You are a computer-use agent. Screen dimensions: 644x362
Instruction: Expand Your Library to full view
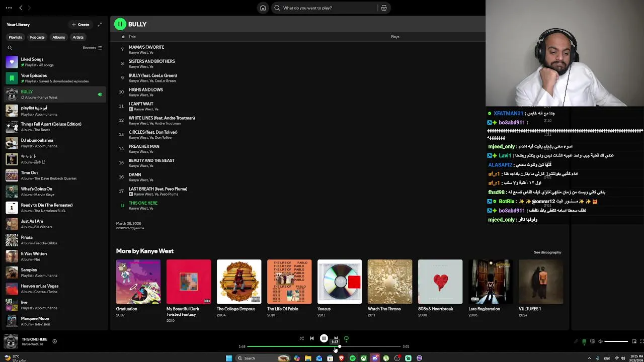pos(100,25)
